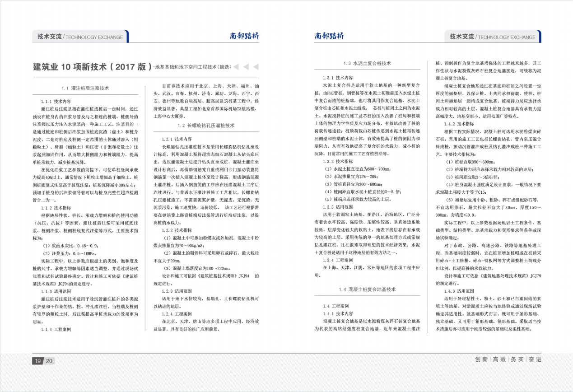The width and height of the screenshot is (573, 392).
Task: Click subsection '1.2.4 工程案例'
Action: pos(177,313)
